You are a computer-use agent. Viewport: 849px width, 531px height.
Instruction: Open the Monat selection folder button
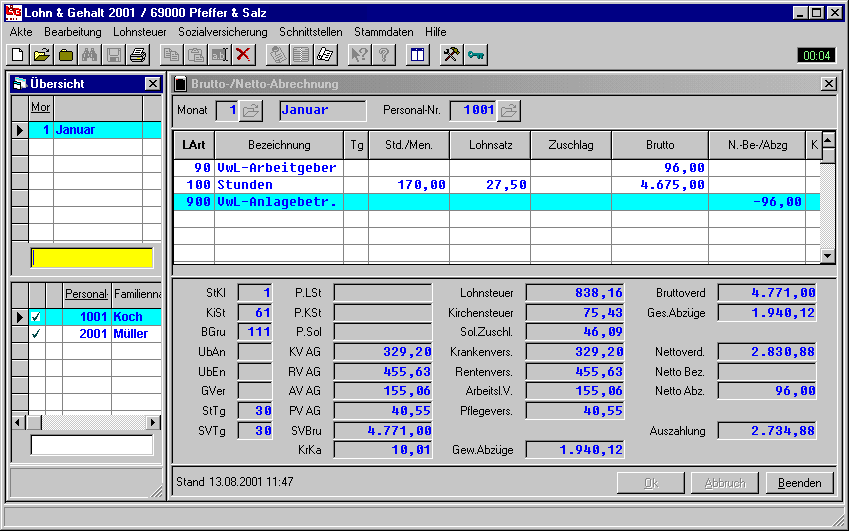[251, 110]
